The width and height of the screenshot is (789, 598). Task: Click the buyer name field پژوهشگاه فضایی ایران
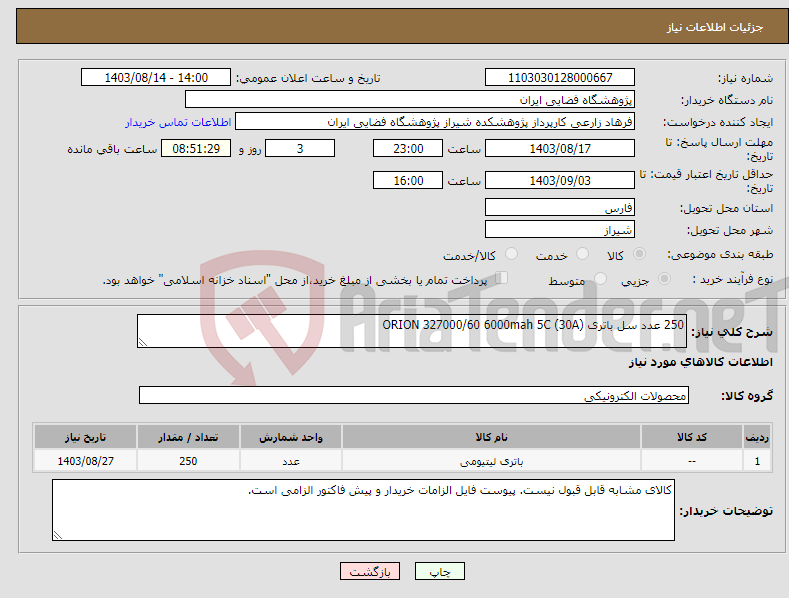[x=410, y=100]
